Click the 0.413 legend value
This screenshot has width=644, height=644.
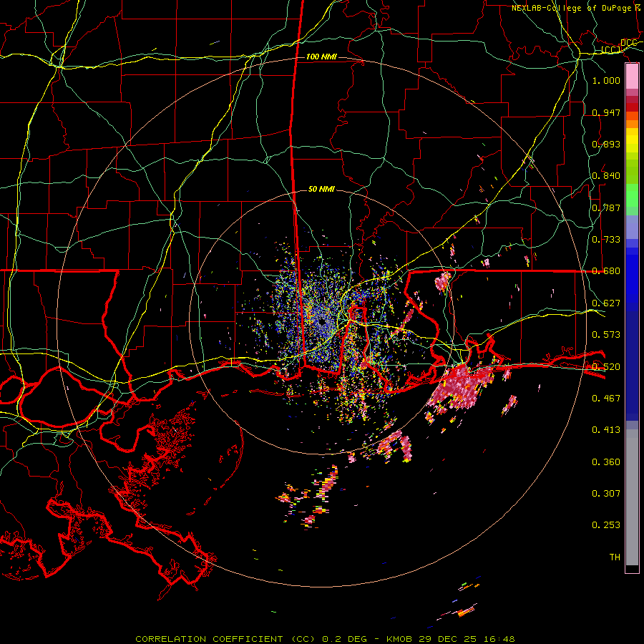click(606, 430)
